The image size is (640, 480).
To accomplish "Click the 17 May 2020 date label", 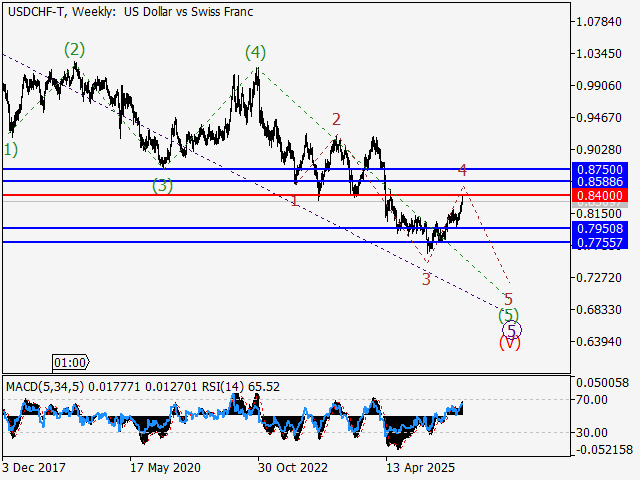I will (x=166, y=468).
